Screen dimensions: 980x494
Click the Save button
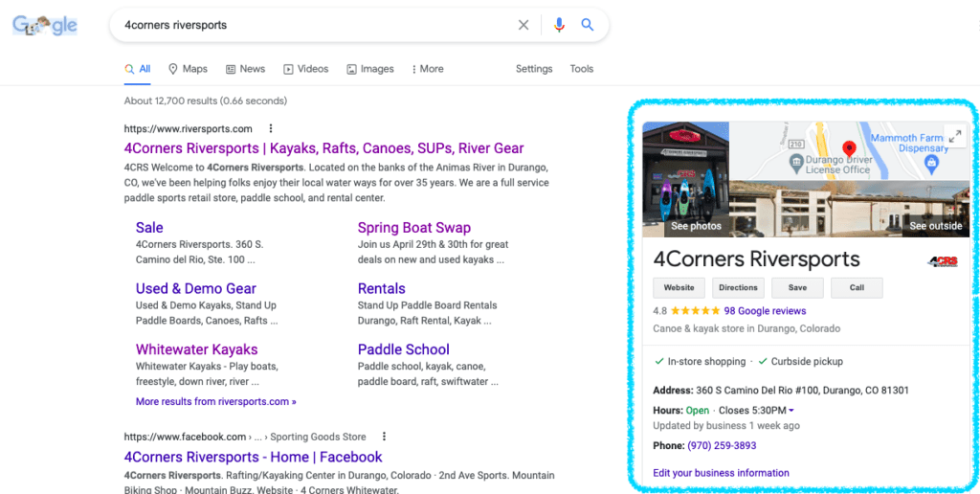coord(797,287)
